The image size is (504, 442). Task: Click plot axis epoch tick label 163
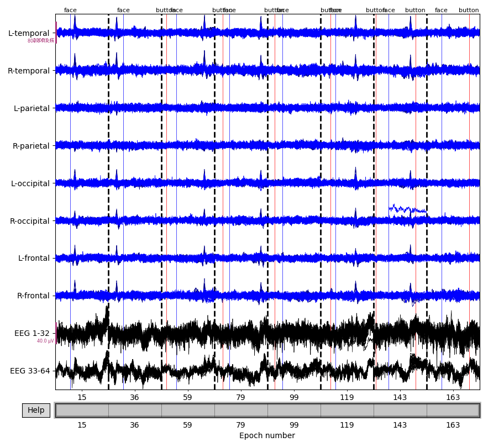453,397
